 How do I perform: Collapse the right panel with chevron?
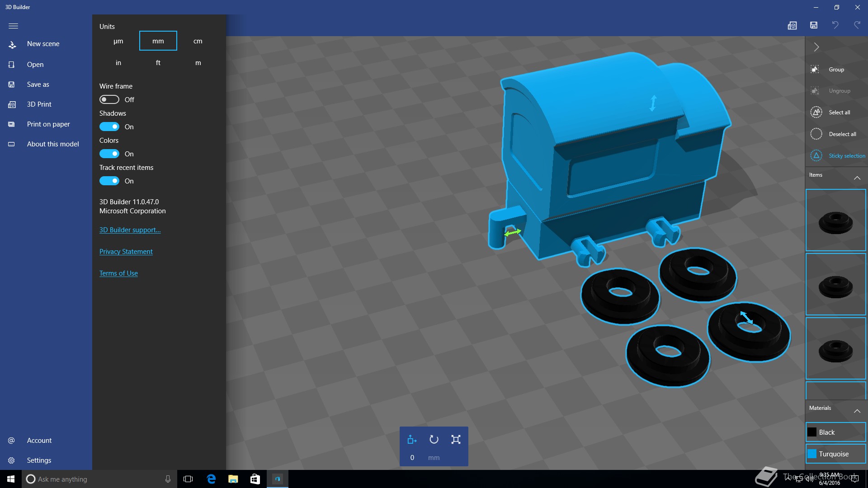coord(816,47)
